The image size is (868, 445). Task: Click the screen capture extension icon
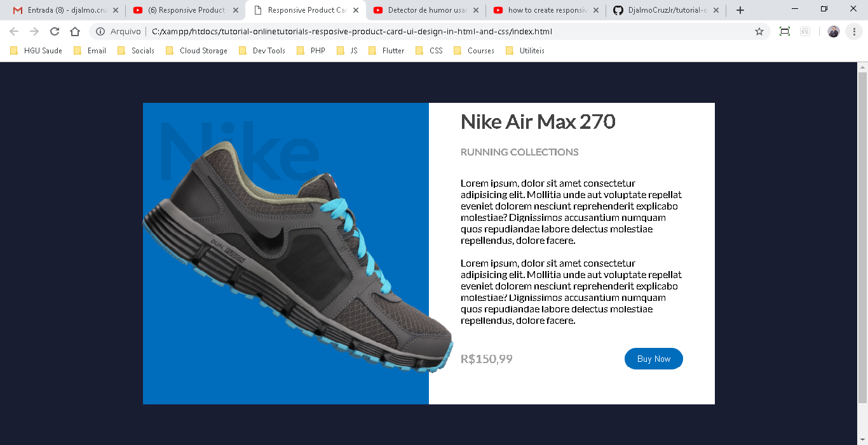pyautogui.click(x=785, y=31)
